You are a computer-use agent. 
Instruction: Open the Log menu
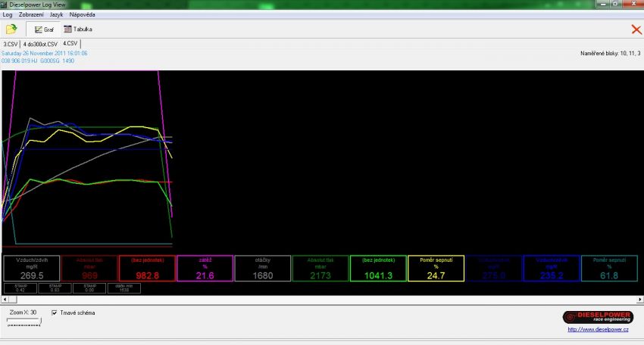(8, 15)
